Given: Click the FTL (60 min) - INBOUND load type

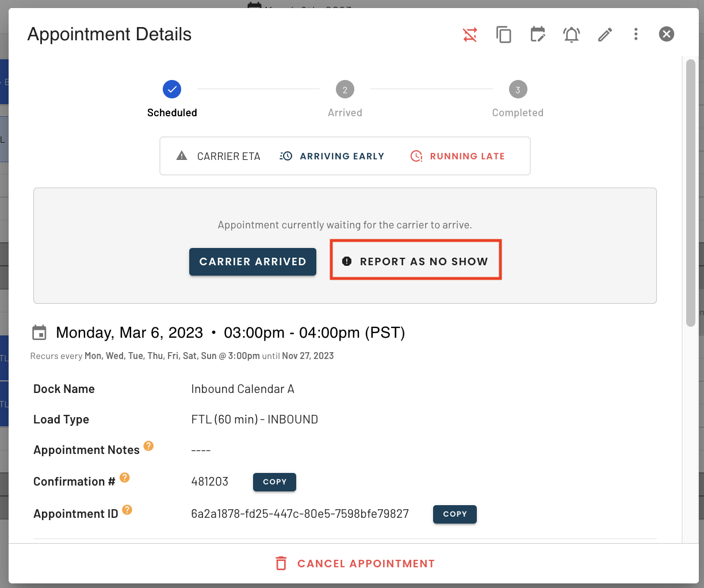Looking at the screenshot, I should tap(254, 419).
